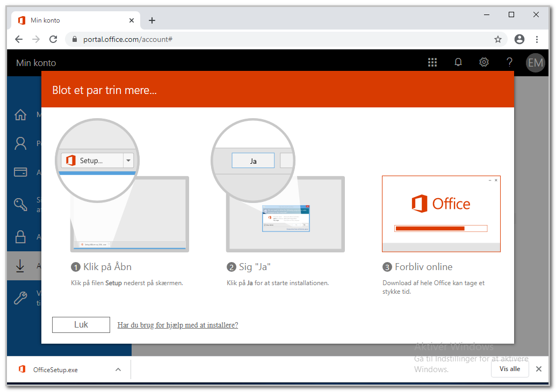Image resolution: width=556 pixels, height=392 pixels.
Task: Click the 'Forbliv online' heading
Action: pyautogui.click(x=424, y=267)
